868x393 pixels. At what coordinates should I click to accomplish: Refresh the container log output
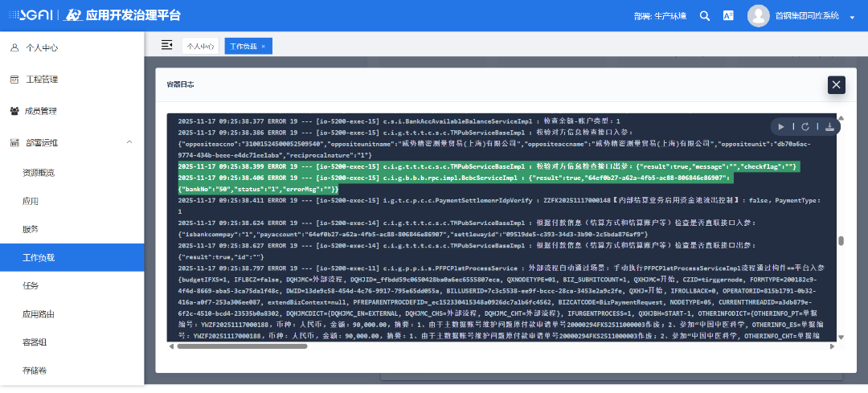(805, 126)
